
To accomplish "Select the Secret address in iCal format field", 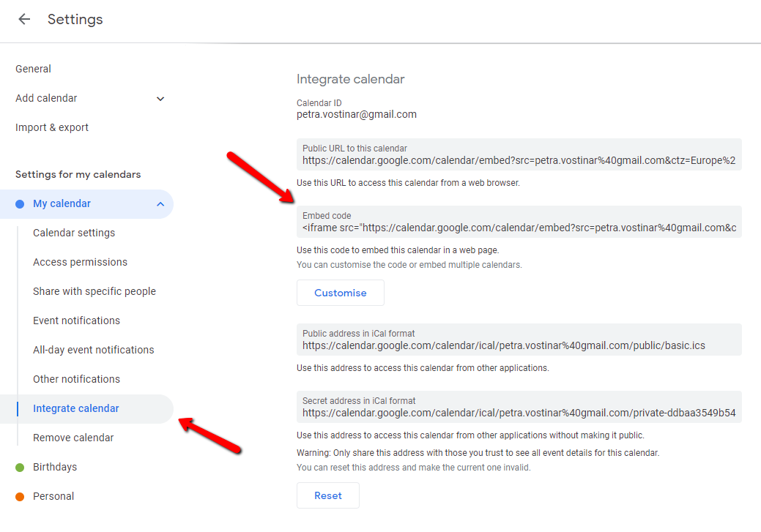I will [519, 407].
